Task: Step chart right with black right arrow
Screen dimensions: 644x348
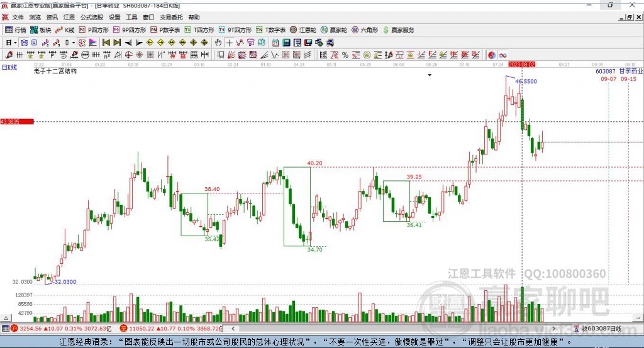Action: tap(139, 43)
